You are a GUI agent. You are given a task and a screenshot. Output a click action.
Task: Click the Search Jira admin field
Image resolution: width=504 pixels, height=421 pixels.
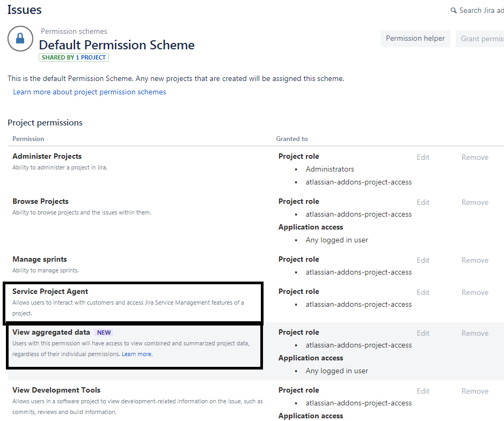481,11
